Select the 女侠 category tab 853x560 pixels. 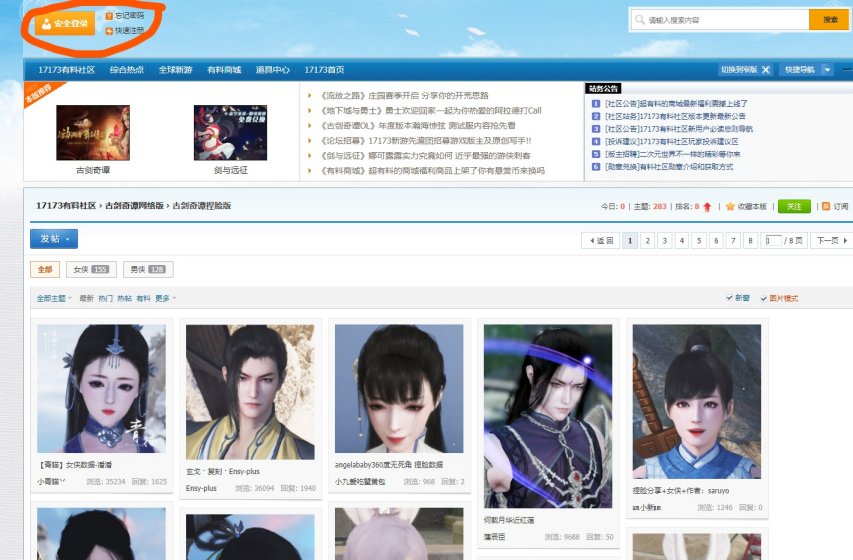(x=91, y=269)
